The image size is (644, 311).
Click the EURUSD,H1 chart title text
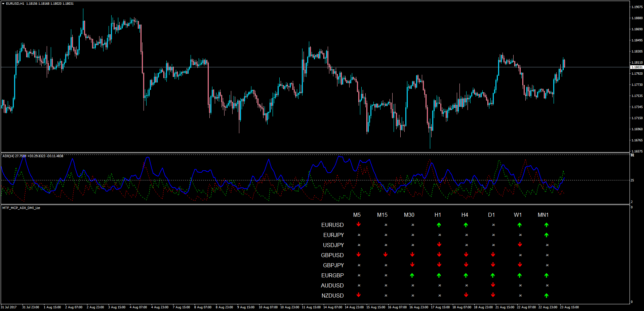(15, 4)
